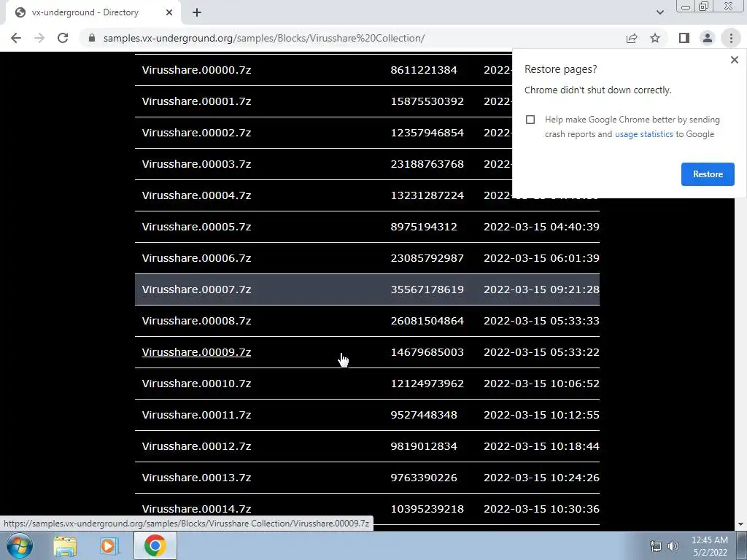This screenshot has width=747, height=560.
Task: Open a new tab with plus icon
Action: pyautogui.click(x=197, y=13)
